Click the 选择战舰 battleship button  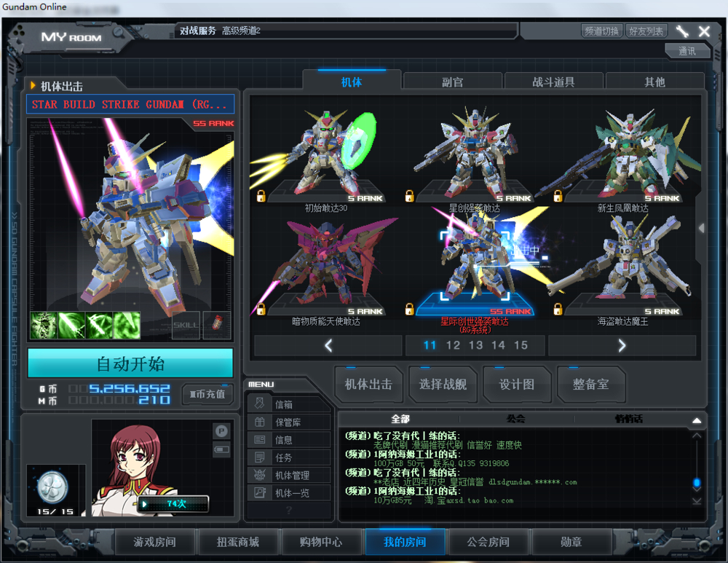(x=443, y=384)
